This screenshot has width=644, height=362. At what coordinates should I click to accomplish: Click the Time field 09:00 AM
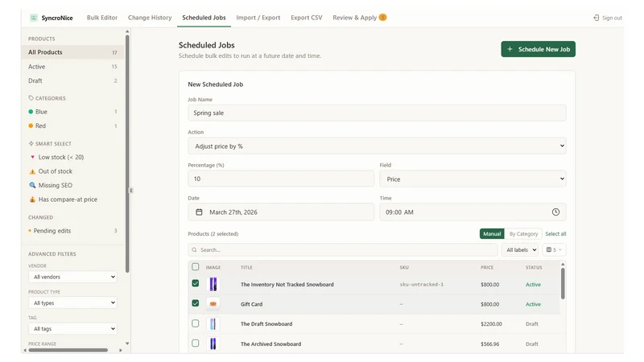tap(473, 212)
